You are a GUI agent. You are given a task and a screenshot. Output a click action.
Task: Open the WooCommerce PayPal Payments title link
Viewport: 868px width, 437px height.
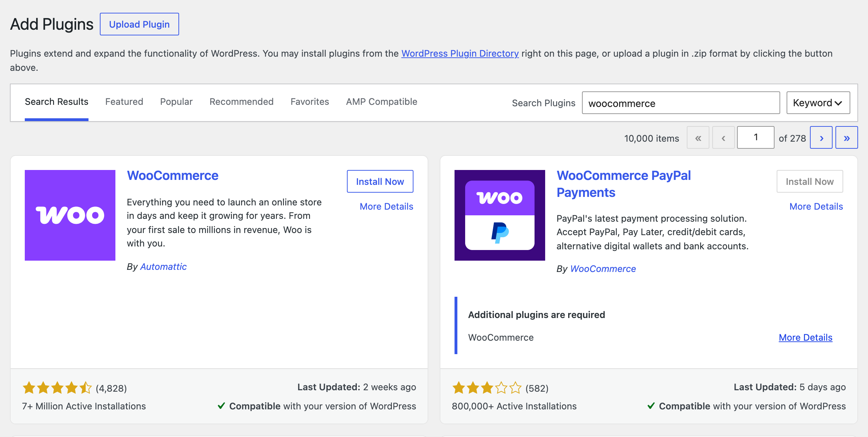pyautogui.click(x=624, y=184)
